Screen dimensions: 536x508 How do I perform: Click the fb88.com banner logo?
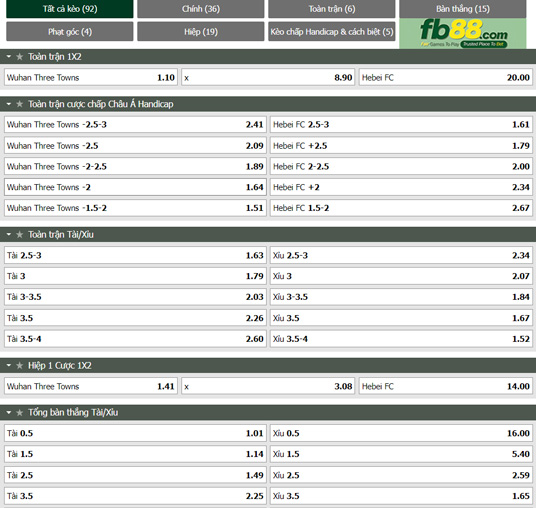click(x=463, y=33)
